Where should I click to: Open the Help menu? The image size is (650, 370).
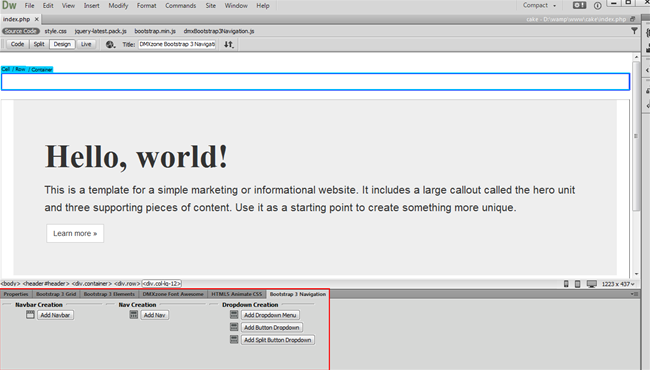(263, 6)
